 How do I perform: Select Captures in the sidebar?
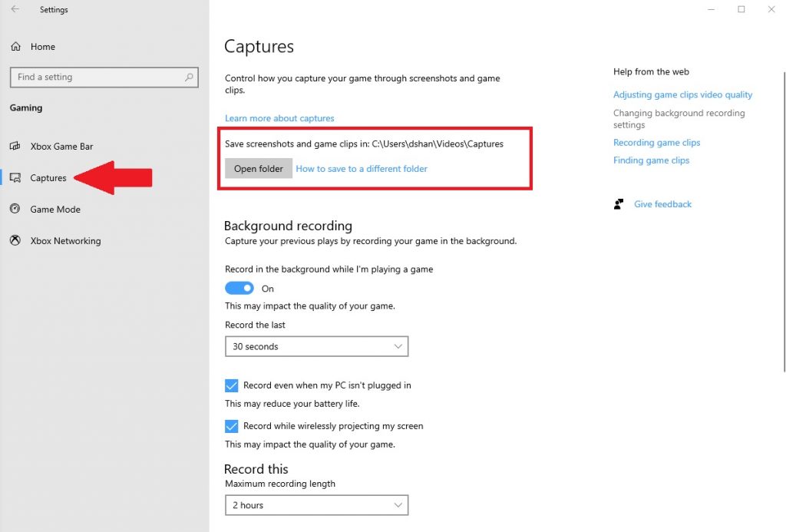pos(48,178)
